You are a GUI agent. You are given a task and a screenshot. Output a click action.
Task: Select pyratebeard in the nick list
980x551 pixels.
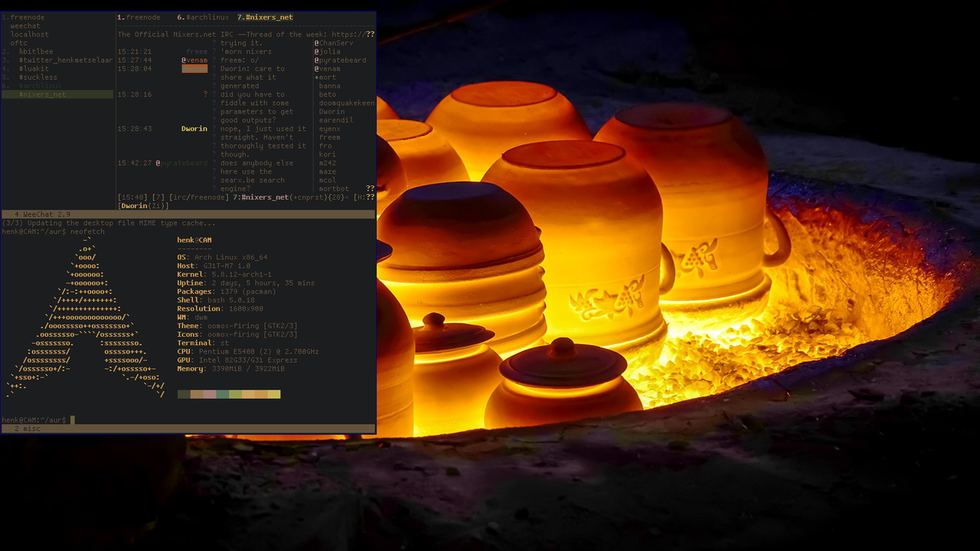click(x=341, y=60)
